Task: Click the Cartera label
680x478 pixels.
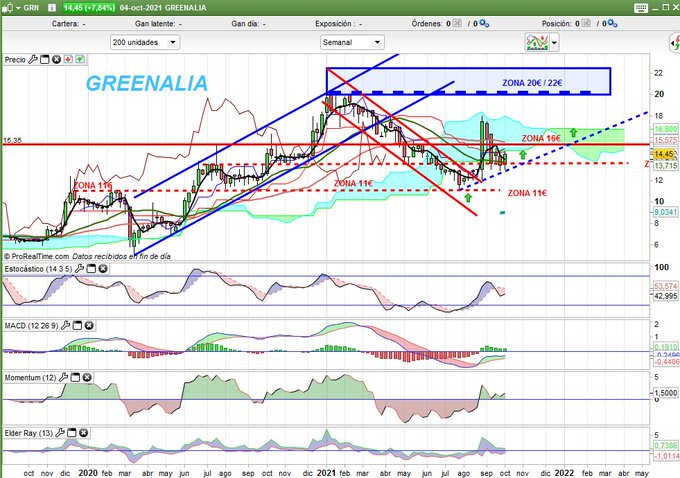Action: tap(65, 24)
